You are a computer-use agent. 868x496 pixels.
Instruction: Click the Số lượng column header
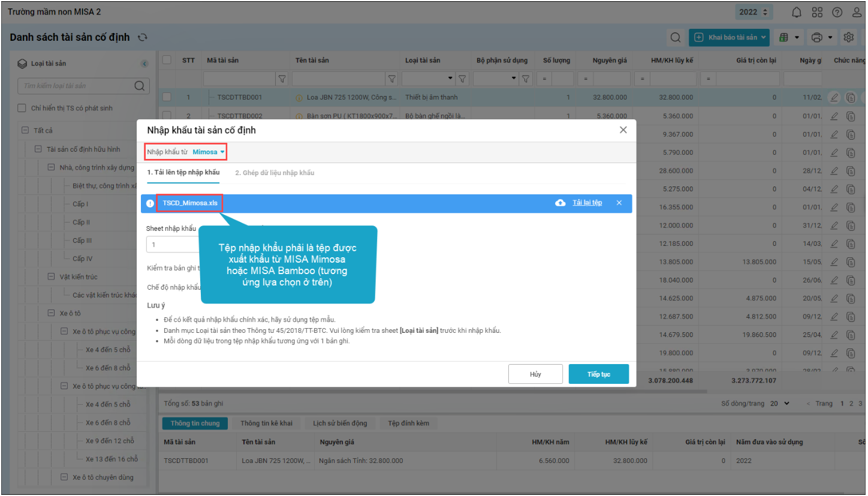(557, 61)
